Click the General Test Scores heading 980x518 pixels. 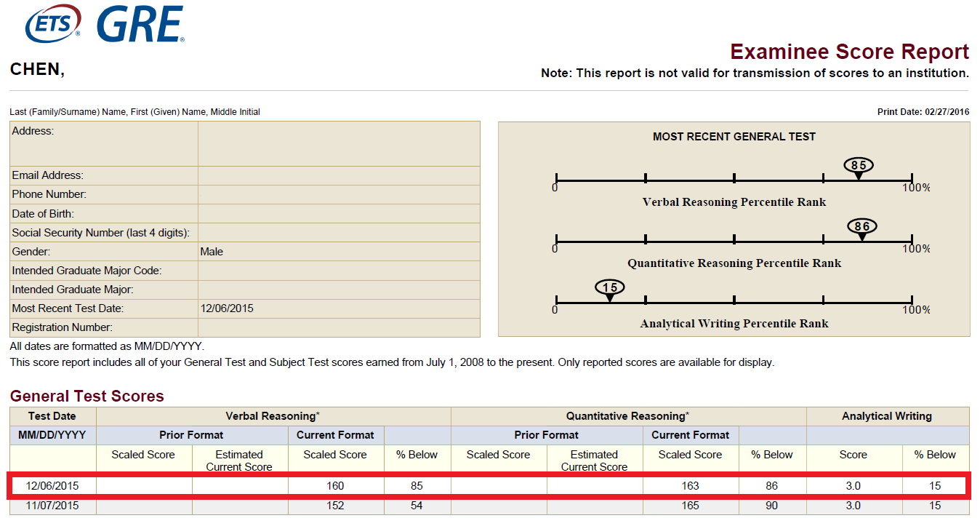(87, 397)
